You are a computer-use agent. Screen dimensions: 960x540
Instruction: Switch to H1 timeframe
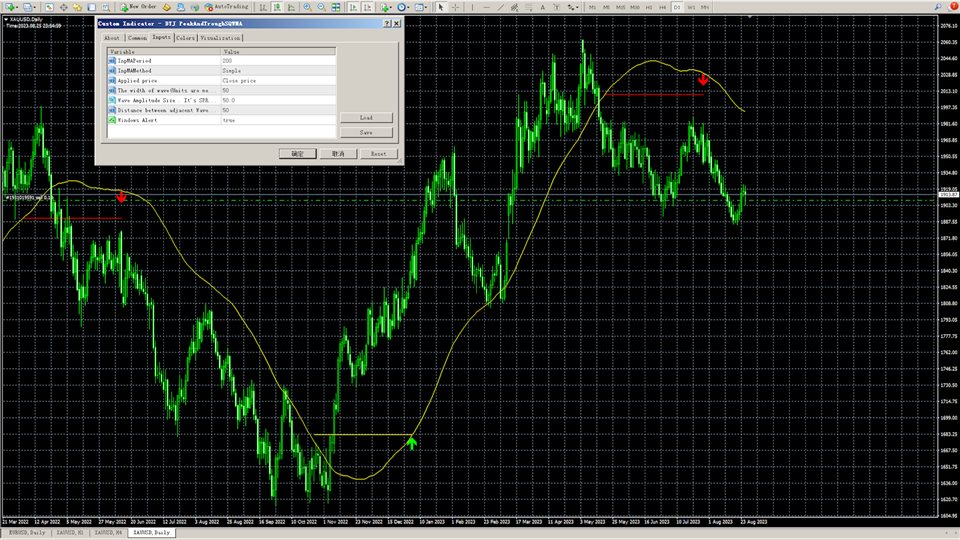(649, 7)
